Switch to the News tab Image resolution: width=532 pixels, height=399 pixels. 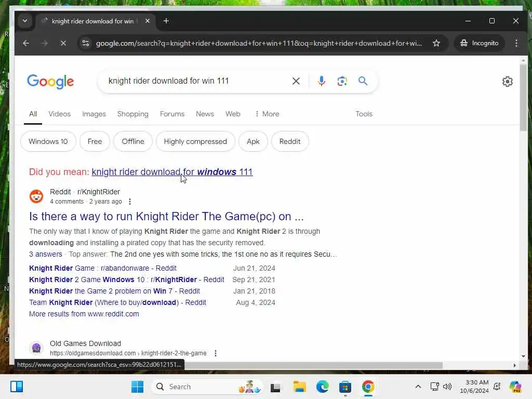(205, 114)
